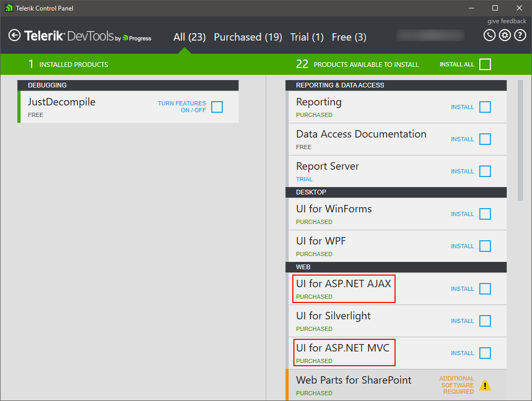
Task: Open help via the question mark icon
Action: coord(520,35)
